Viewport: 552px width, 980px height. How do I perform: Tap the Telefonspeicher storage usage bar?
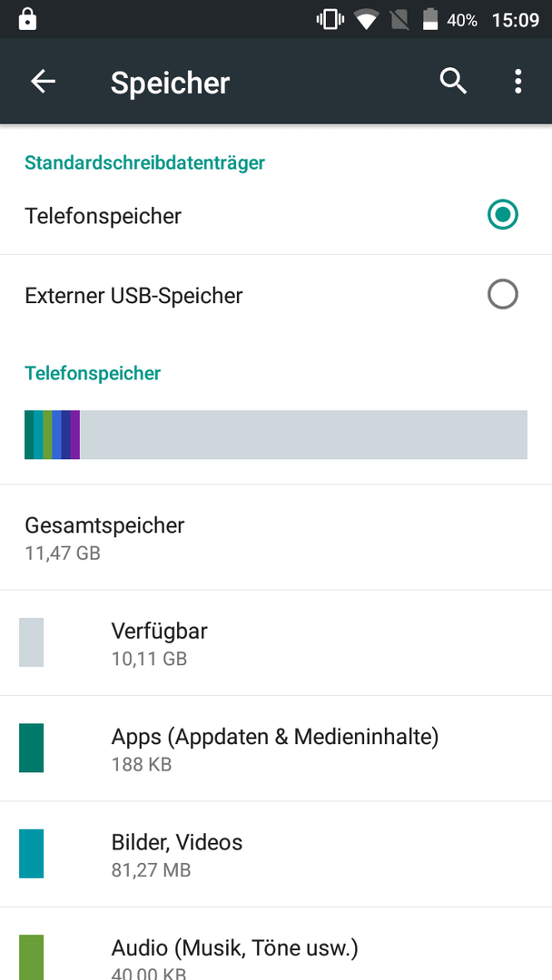(276, 435)
